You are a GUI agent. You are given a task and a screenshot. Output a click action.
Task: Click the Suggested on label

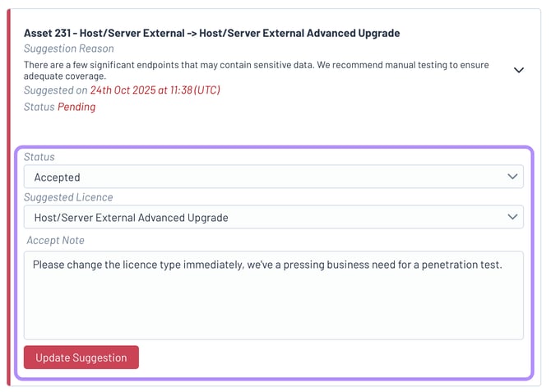click(55, 90)
